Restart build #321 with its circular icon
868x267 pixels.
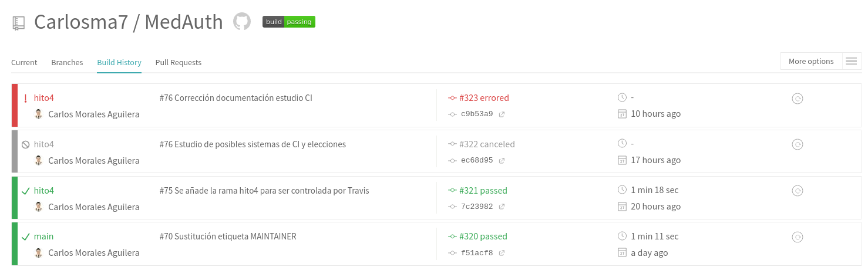click(x=798, y=191)
